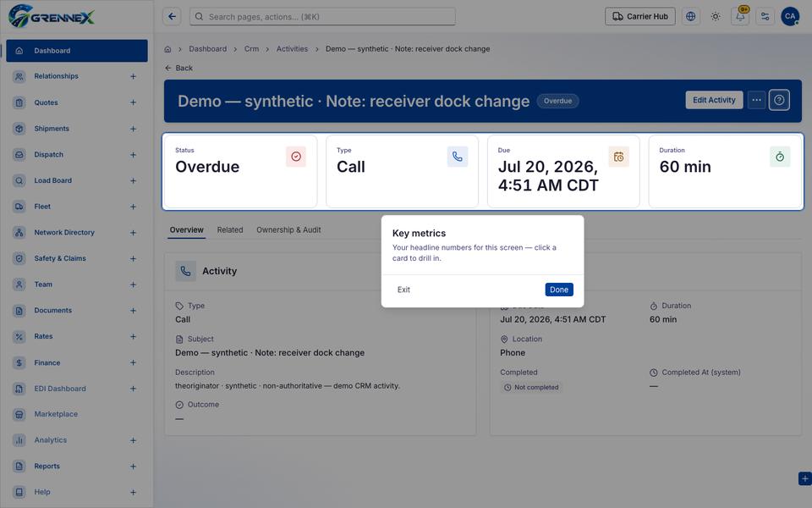This screenshot has height=508, width=812.
Task: Open the EDI Dashboard sidebar item
Action: click(x=77, y=389)
